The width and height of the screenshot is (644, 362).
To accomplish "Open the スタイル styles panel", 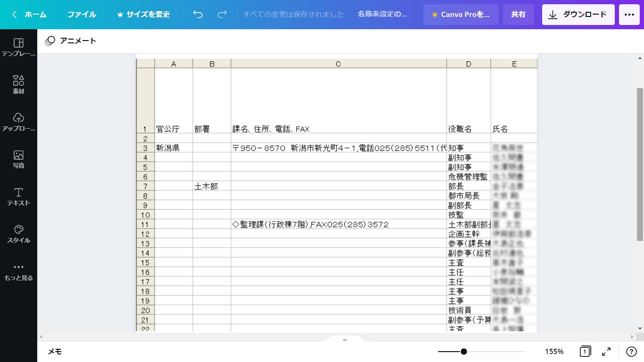I will tap(18, 234).
